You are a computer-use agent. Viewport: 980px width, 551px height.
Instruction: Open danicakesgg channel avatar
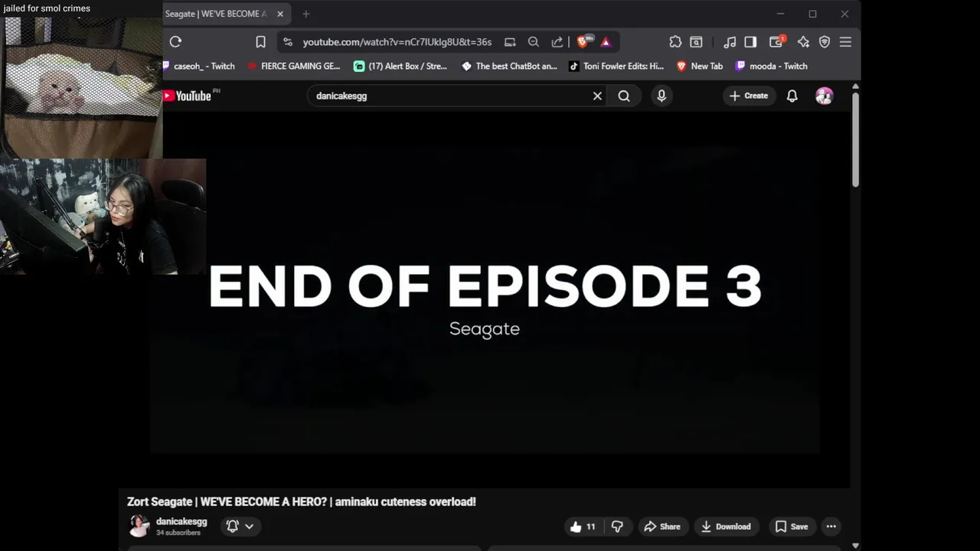pyautogui.click(x=139, y=527)
